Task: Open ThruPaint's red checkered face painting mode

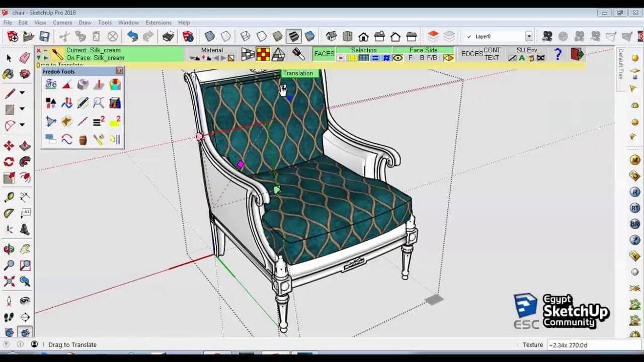Action: click(264, 54)
